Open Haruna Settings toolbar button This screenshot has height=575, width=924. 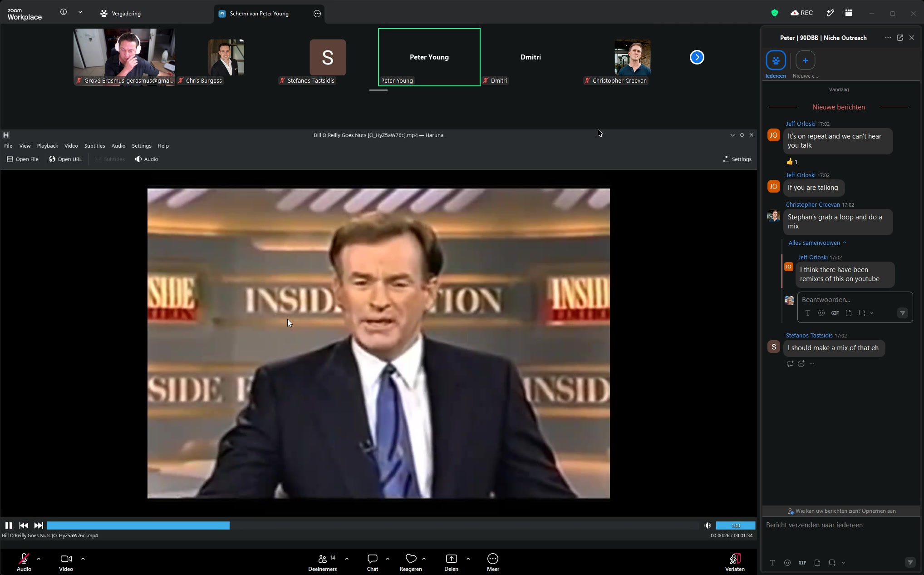tap(737, 159)
